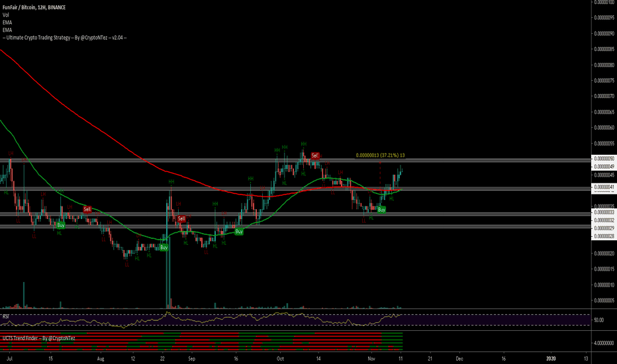
Task: Click the Jul date on time axis
Action: pos(10,359)
